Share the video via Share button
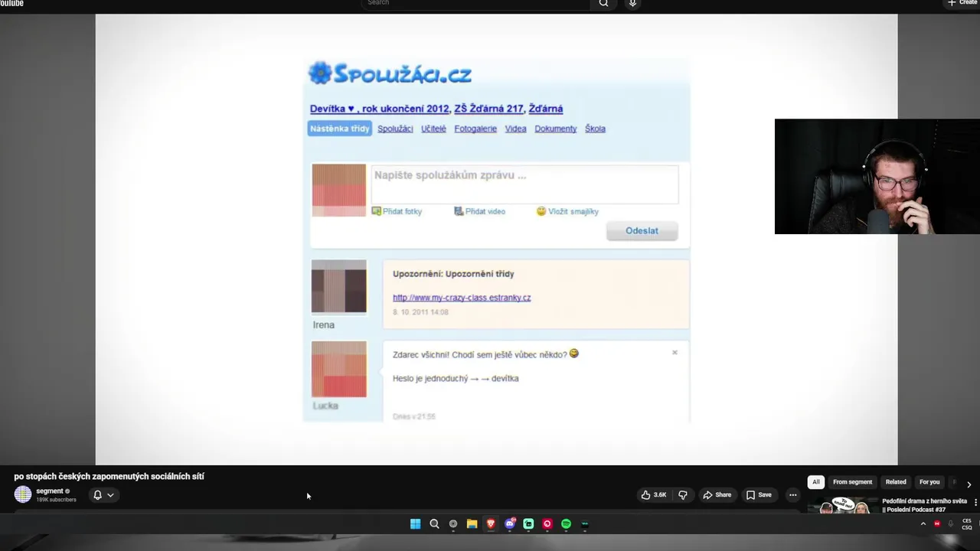This screenshot has height=551, width=980. coord(717,495)
